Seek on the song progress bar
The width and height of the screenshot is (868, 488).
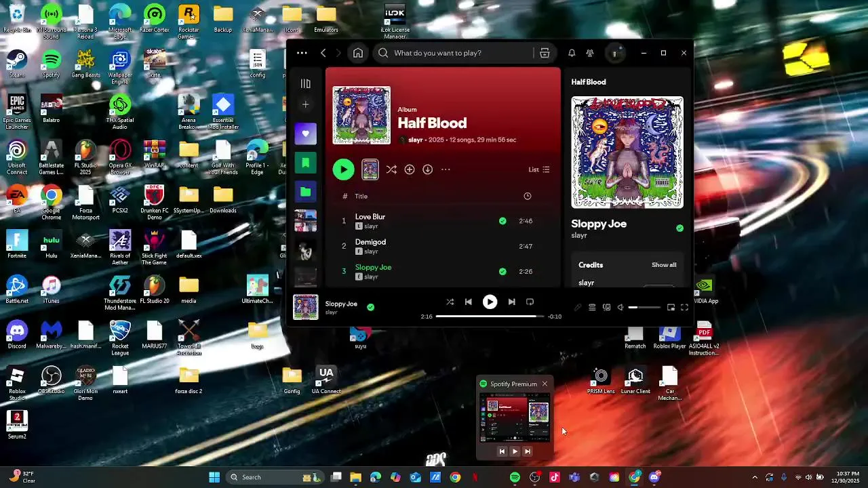[x=490, y=317]
